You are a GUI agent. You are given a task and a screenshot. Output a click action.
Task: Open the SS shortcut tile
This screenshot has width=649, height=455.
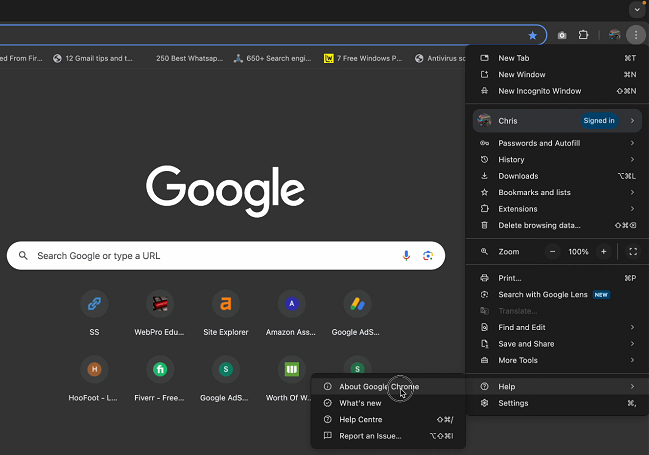coord(94,313)
